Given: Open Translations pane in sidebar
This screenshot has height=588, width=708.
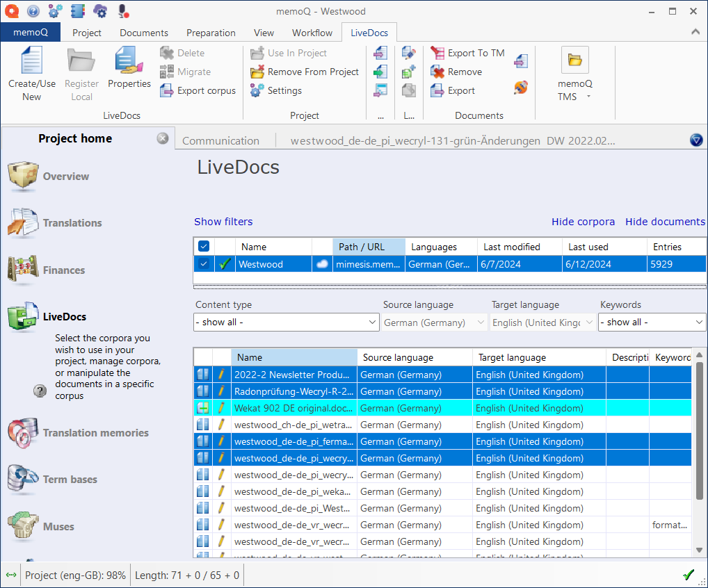Looking at the screenshot, I should click(x=55, y=223).
